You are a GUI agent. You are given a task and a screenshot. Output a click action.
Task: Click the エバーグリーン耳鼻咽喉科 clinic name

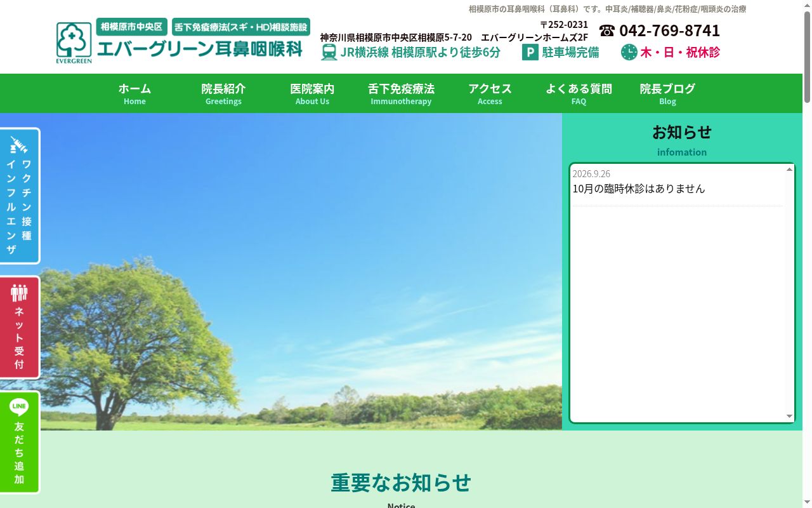click(199, 48)
